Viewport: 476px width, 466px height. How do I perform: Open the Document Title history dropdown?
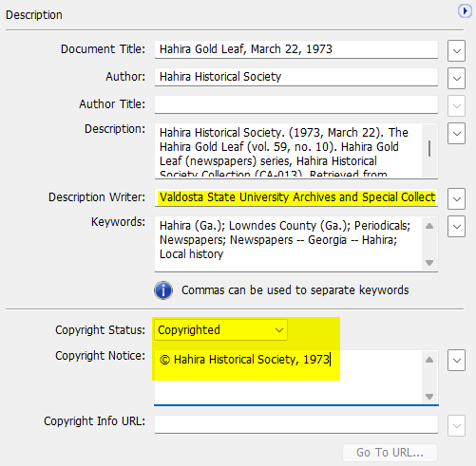(x=456, y=50)
